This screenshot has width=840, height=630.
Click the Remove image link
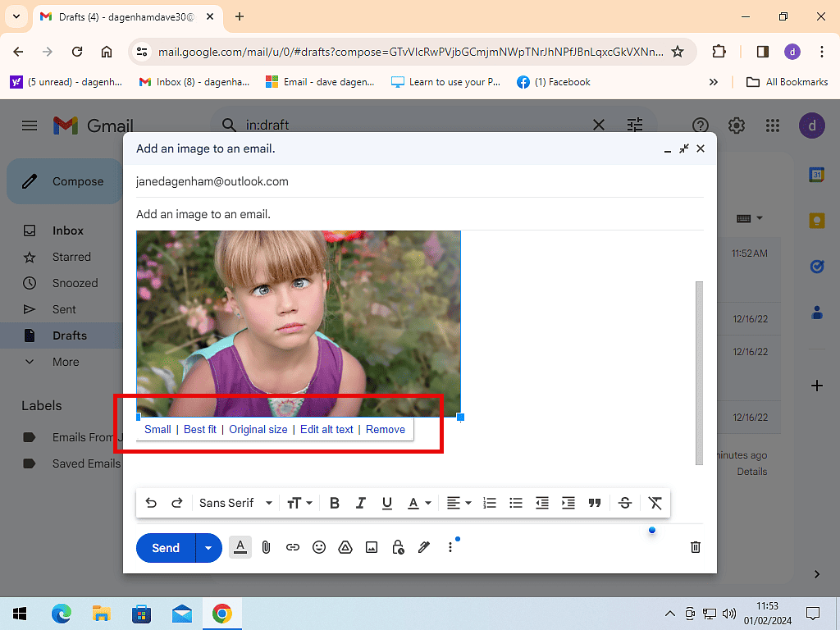(x=386, y=429)
